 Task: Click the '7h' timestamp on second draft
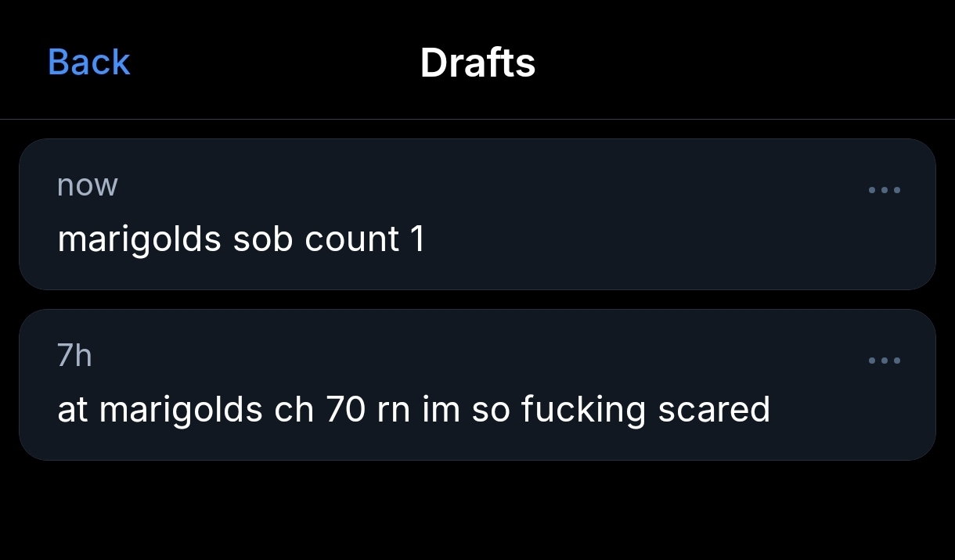click(x=74, y=356)
